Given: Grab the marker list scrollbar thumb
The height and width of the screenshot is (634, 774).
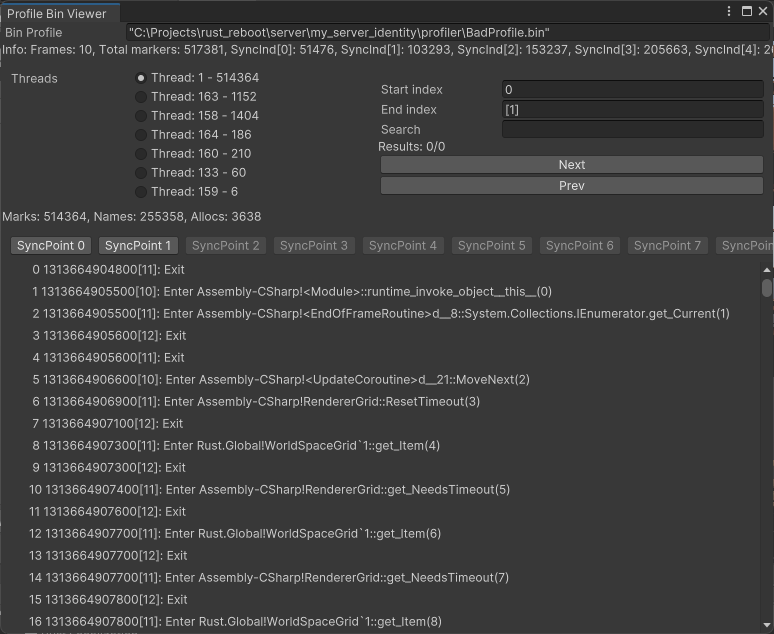Looking at the screenshot, I should [767, 288].
